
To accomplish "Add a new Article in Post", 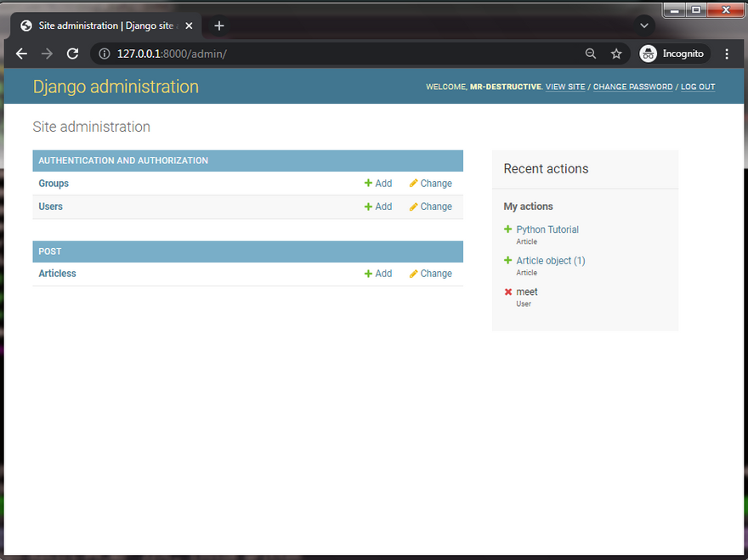I will click(378, 274).
